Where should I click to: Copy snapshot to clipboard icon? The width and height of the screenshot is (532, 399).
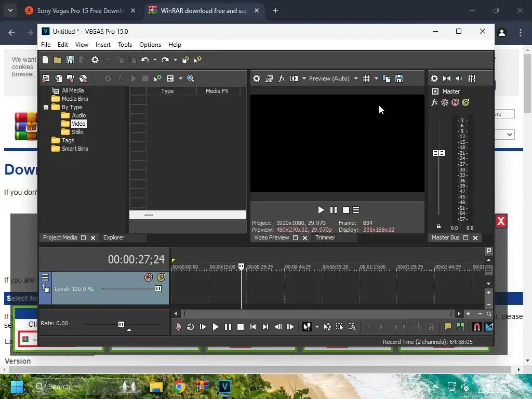point(387,78)
